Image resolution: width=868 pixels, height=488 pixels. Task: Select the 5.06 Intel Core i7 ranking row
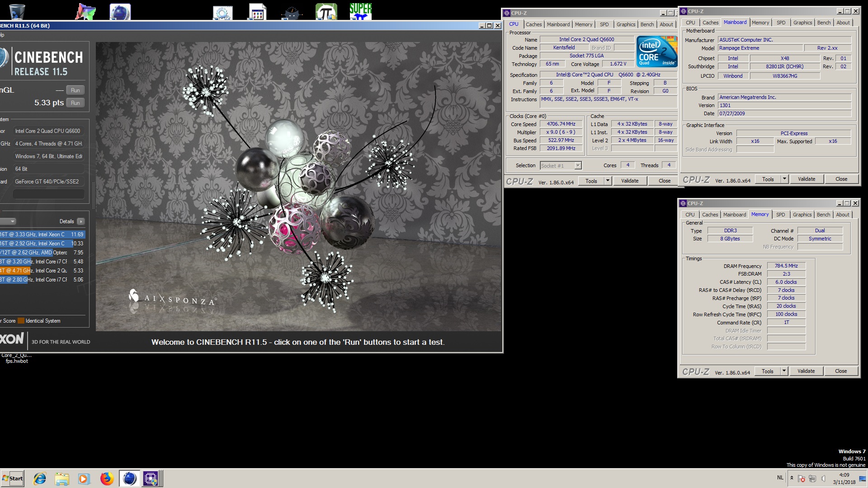click(x=42, y=280)
